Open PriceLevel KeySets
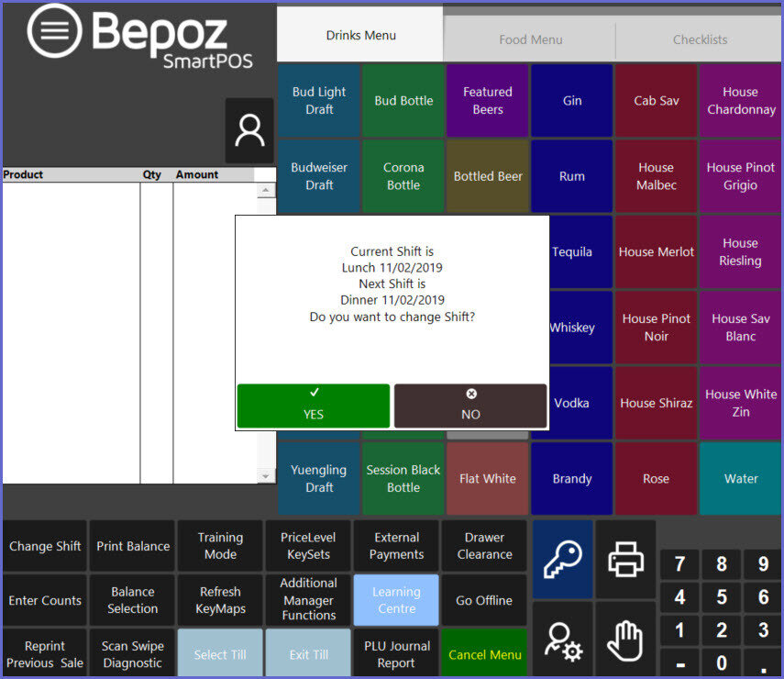The image size is (784, 679). tap(308, 546)
